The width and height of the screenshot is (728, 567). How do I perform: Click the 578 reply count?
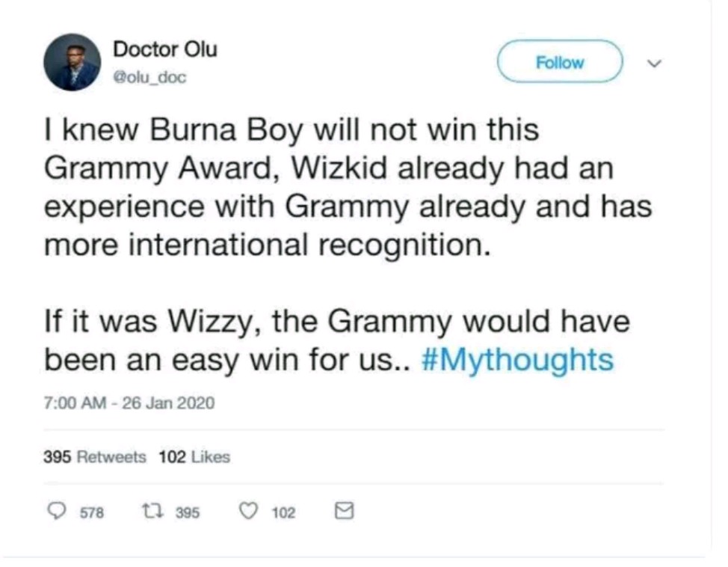(x=91, y=512)
